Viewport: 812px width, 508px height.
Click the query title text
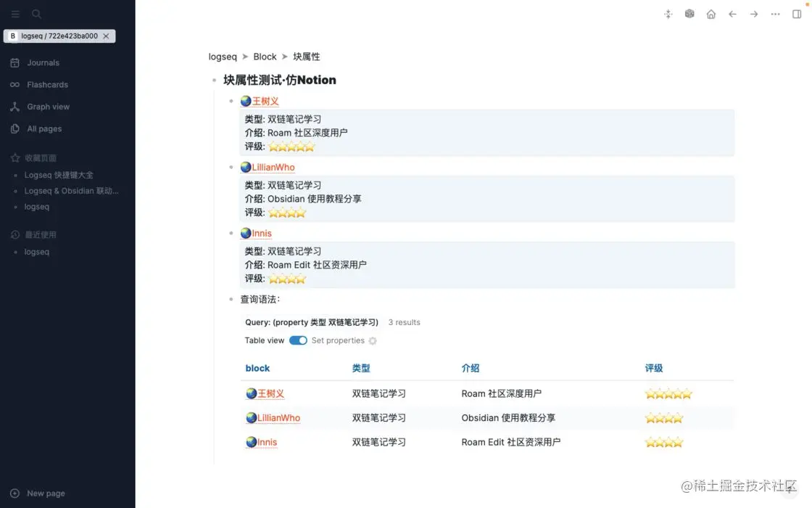(312, 322)
